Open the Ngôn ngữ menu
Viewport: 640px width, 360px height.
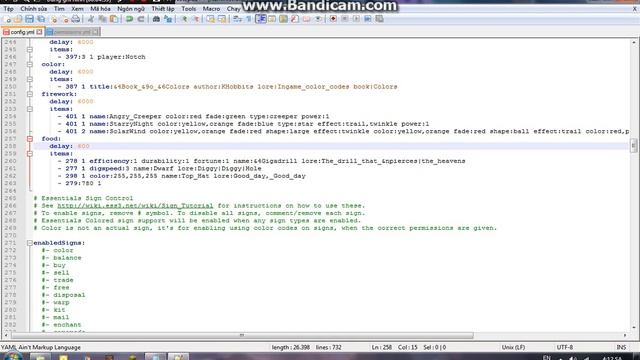click(131, 9)
